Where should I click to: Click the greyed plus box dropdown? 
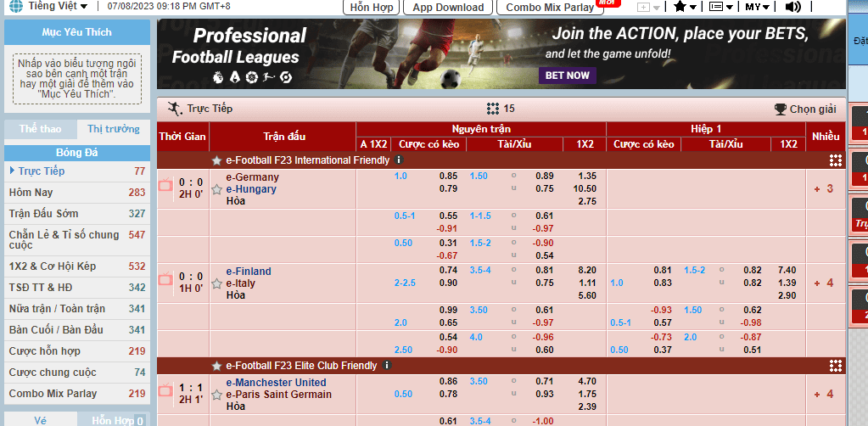pyautogui.click(x=648, y=7)
